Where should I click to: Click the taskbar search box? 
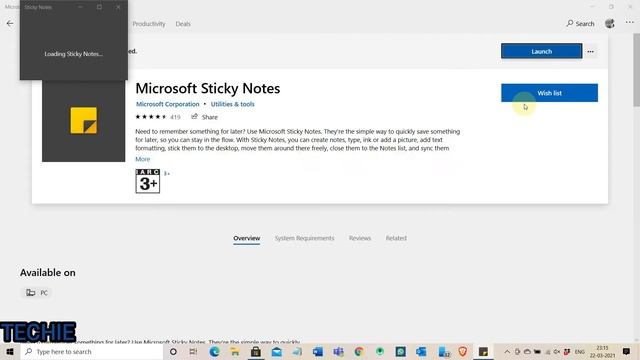[x=92, y=351]
